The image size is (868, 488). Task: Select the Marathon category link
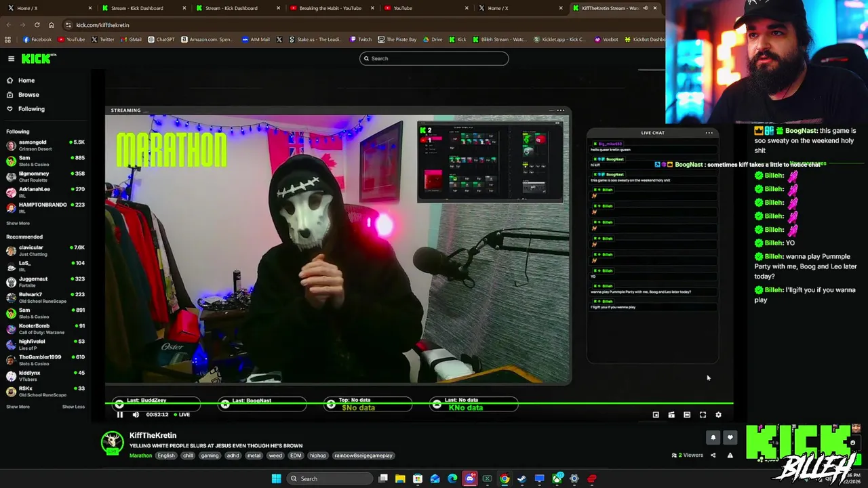(141, 455)
